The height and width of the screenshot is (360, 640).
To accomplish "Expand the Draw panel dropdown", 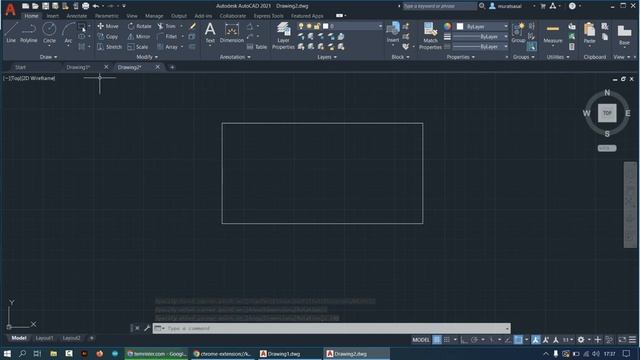I will click(x=49, y=57).
